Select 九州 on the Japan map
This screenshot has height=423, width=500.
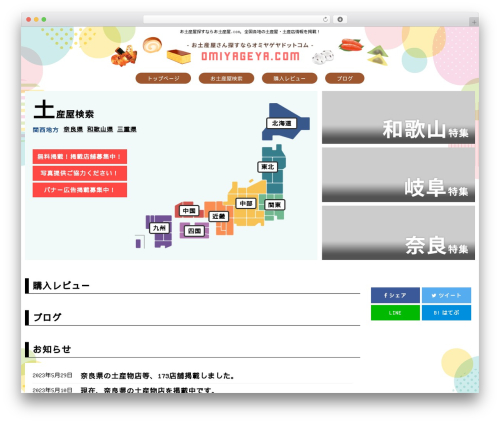point(159,228)
